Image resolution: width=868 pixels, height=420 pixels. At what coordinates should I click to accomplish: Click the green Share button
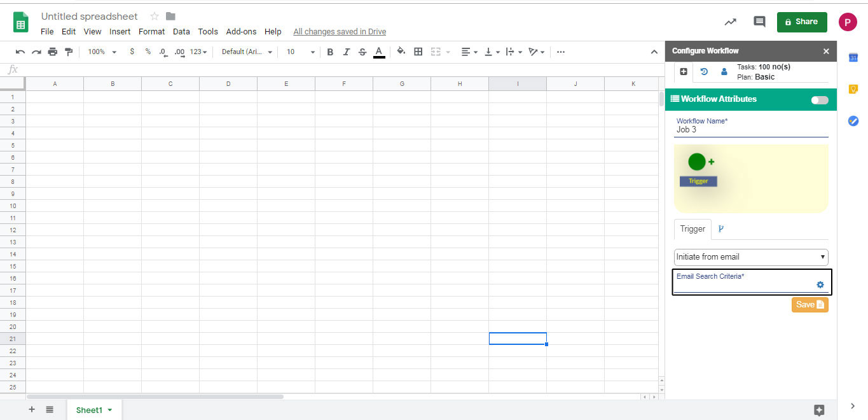click(x=802, y=22)
